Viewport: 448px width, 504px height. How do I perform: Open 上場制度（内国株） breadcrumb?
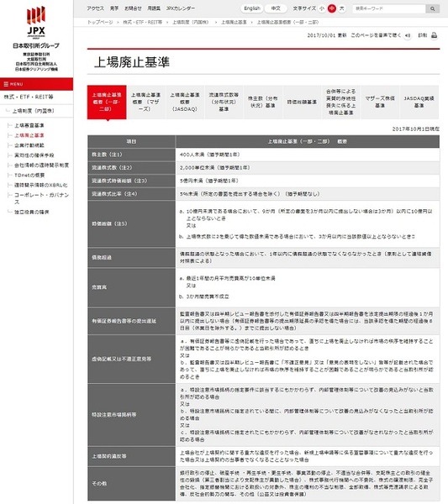[x=191, y=22]
